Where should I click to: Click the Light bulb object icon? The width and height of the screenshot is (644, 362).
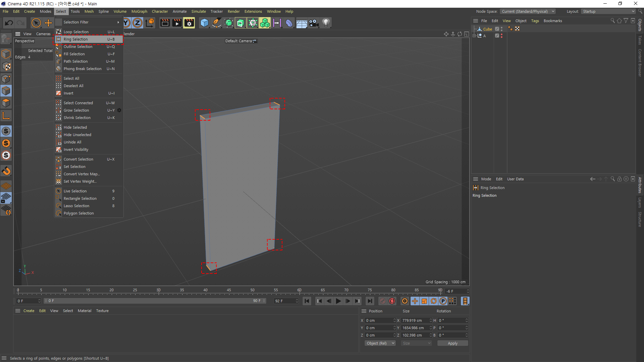(x=326, y=23)
